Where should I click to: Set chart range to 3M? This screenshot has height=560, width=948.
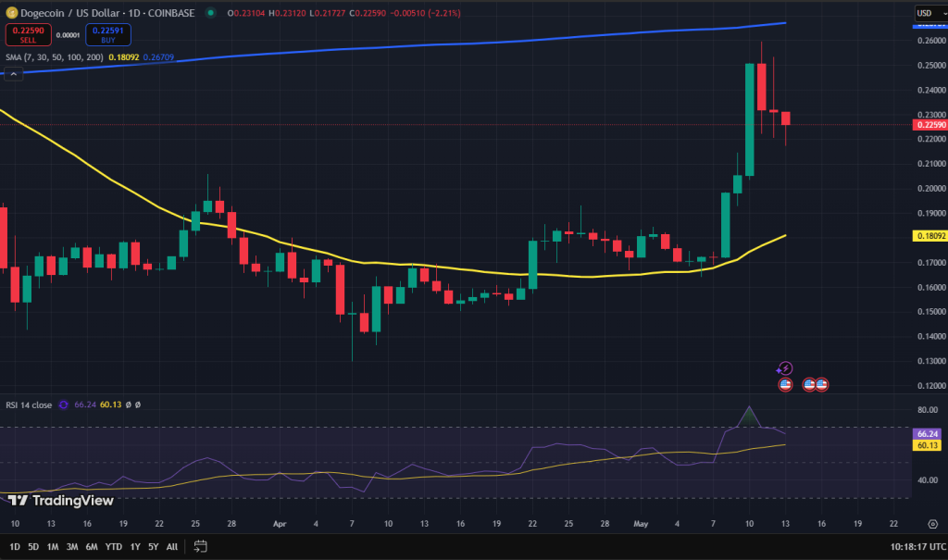[72, 547]
